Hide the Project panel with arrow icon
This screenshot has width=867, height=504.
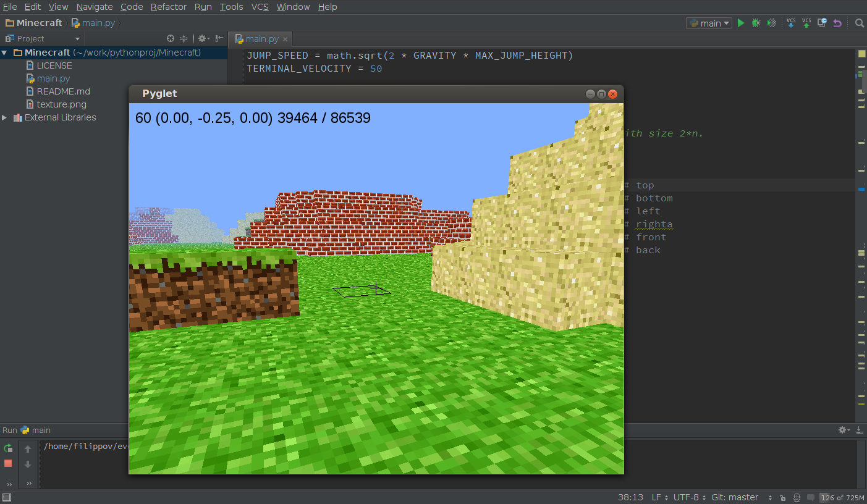219,38
